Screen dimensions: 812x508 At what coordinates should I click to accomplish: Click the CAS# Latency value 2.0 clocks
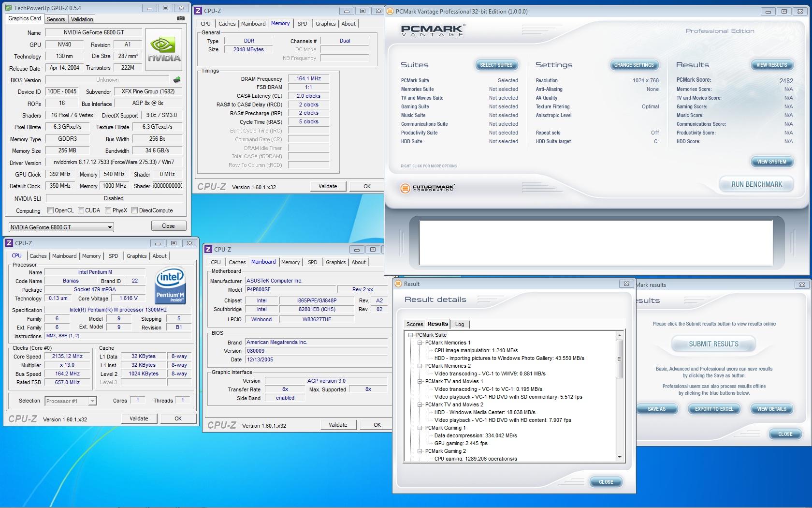pyautogui.click(x=308, y=96)
